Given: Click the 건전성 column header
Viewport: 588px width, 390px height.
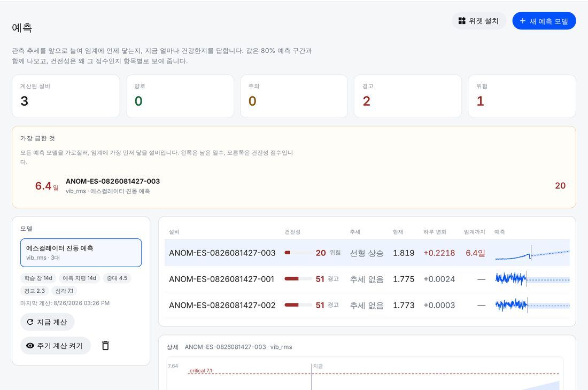Looking at the screenshot, I should (292, 232).
